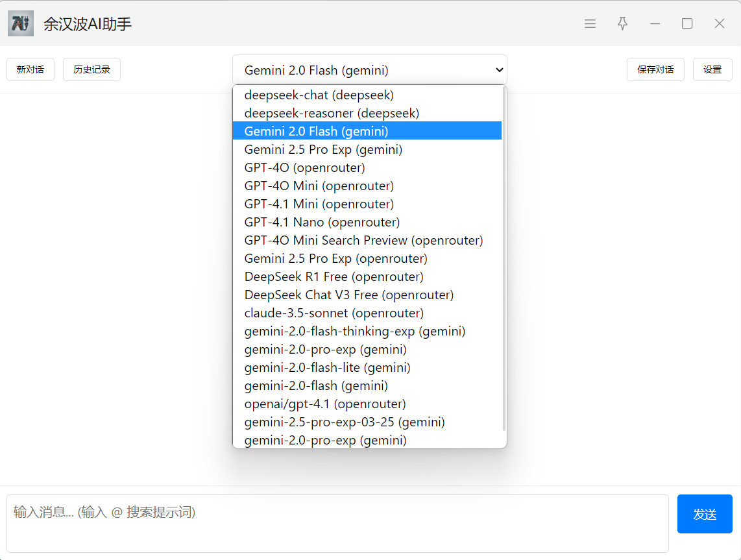Pin the window on top
Screen dimensions: 741x560
622,23
